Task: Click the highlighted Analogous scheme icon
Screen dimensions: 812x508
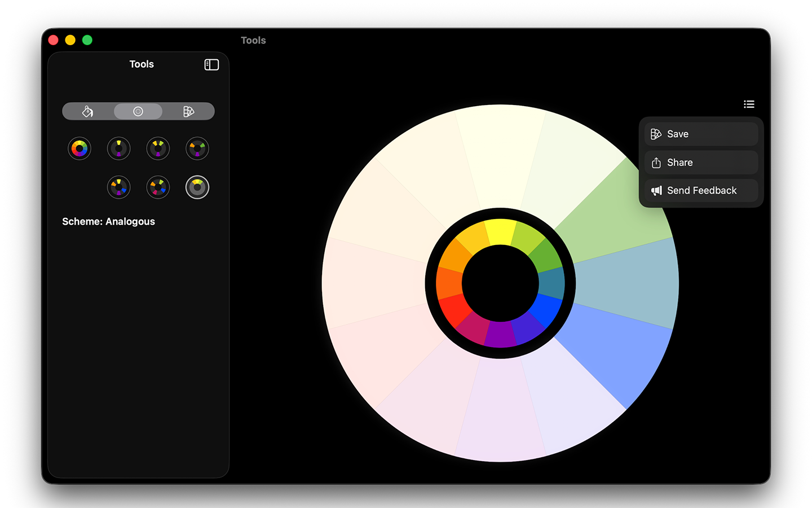Action: [x=197, y=187]
